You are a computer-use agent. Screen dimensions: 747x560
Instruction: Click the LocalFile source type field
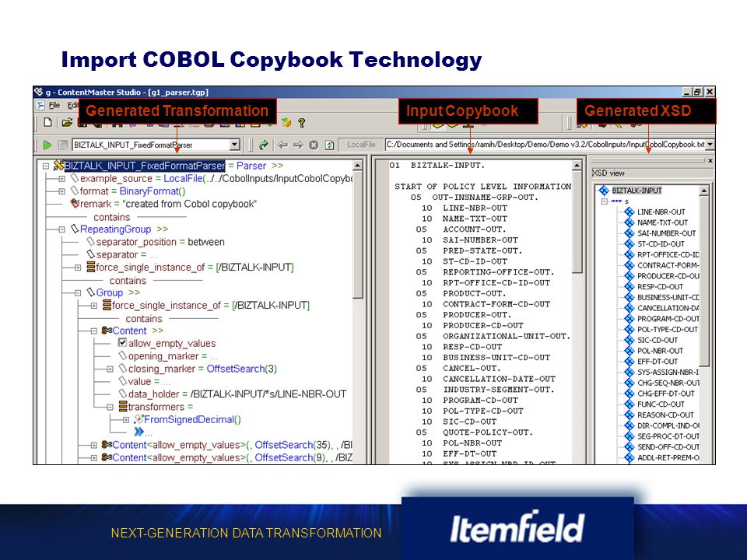tap(360, 145)
